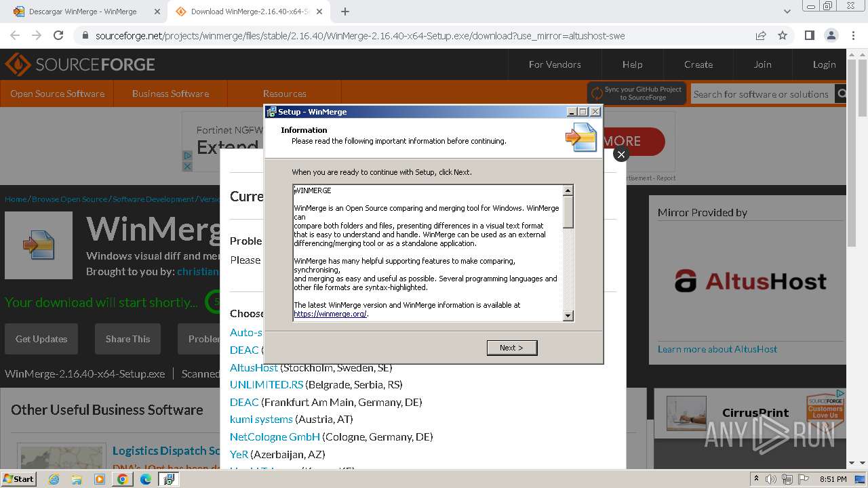Go back in browser history
Viewport: 868px width, 488px height.
click(15, 35)
